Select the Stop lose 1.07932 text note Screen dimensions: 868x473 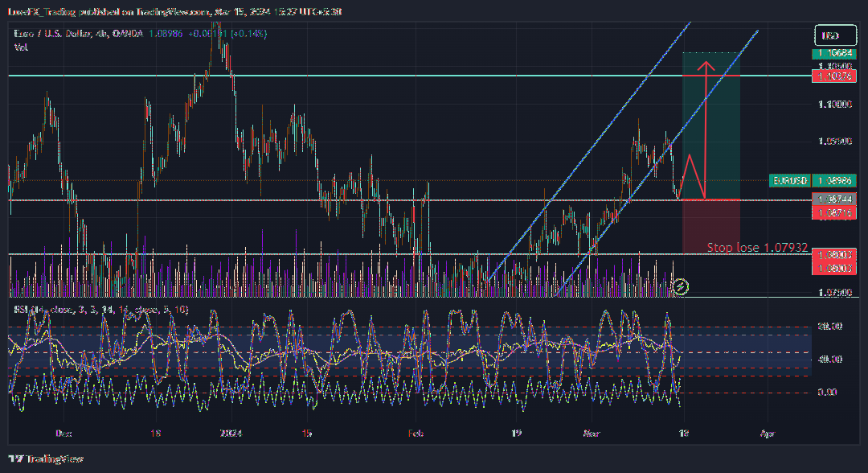[x=757, y=248]
